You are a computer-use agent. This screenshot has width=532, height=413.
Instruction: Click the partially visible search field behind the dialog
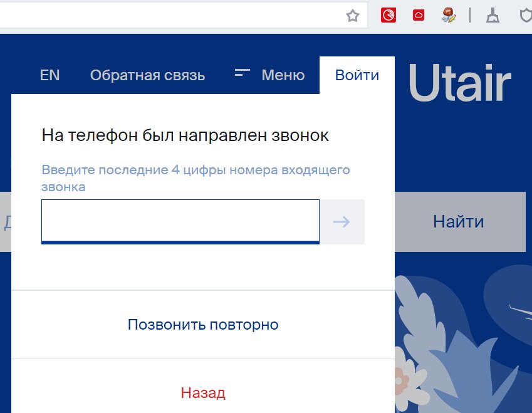7,221
